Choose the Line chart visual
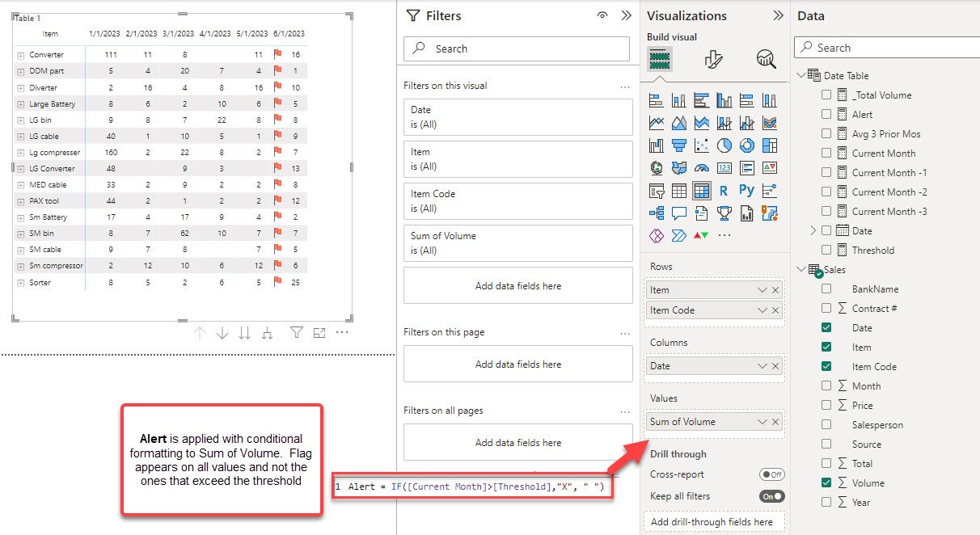This screenshot has width=980, height=535. click(x=657, y=123)
